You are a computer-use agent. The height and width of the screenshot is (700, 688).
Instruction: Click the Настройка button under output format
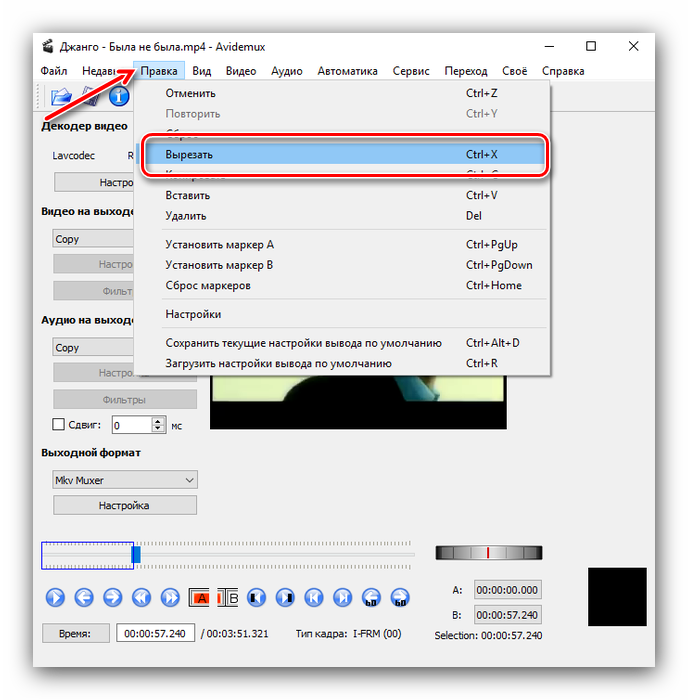point(125,505)
